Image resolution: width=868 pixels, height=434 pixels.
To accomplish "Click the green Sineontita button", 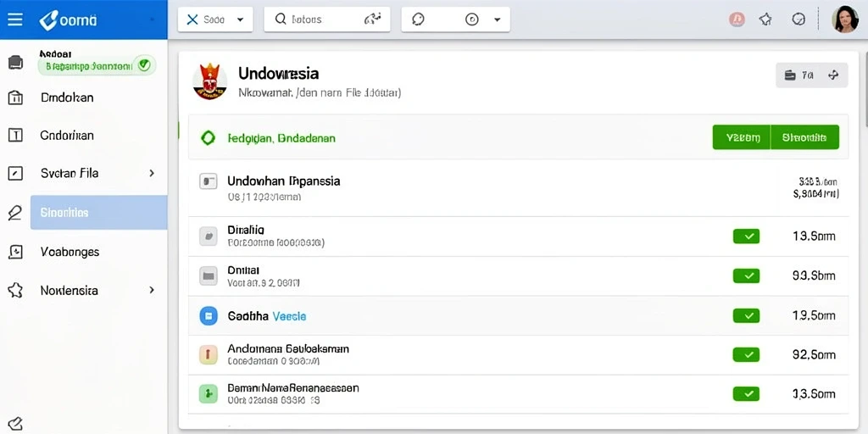I will (804, 137).
